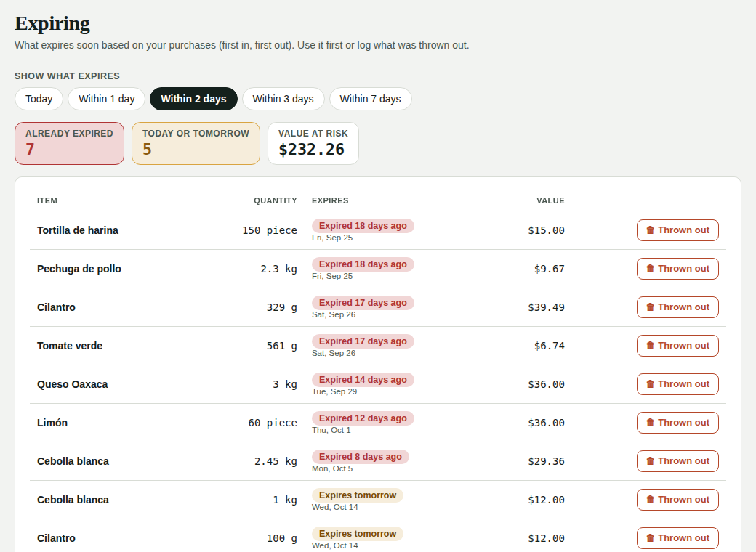This screenshot has width=756, height=552.
Task: Mark 100 g Cilantro as thrown out
Action: (677, 538)
